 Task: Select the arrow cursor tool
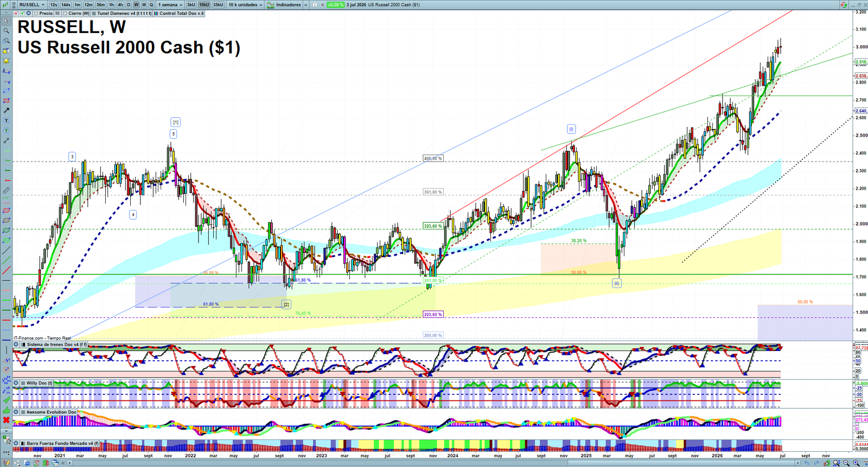pos(7,21)
